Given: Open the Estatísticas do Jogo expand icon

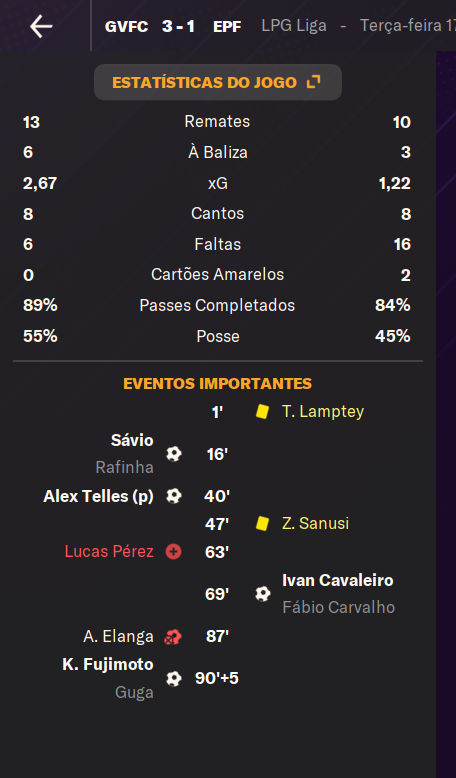Looking at the screenshot, I should point(314,82).
